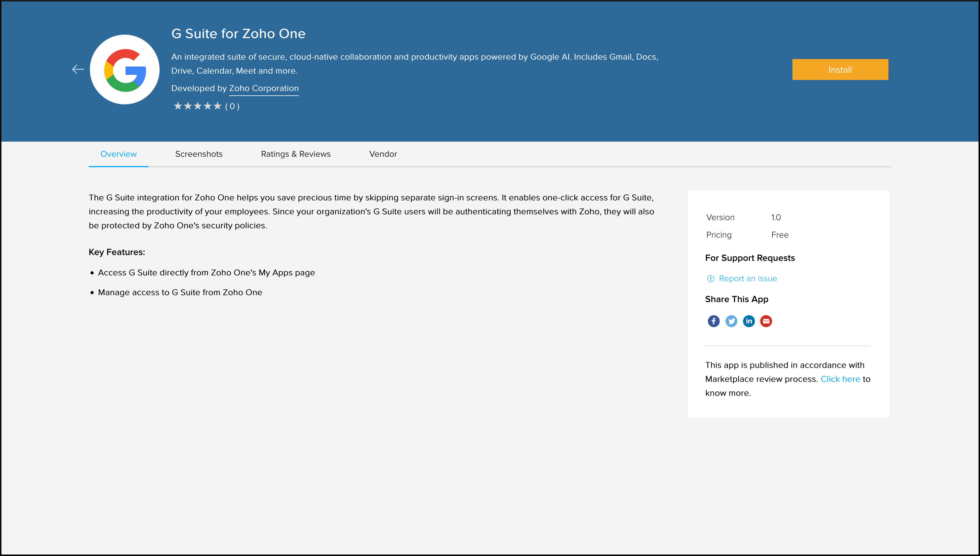Click the Google G logo
This screenshot has width=980, height=556.
pos(125,69)
